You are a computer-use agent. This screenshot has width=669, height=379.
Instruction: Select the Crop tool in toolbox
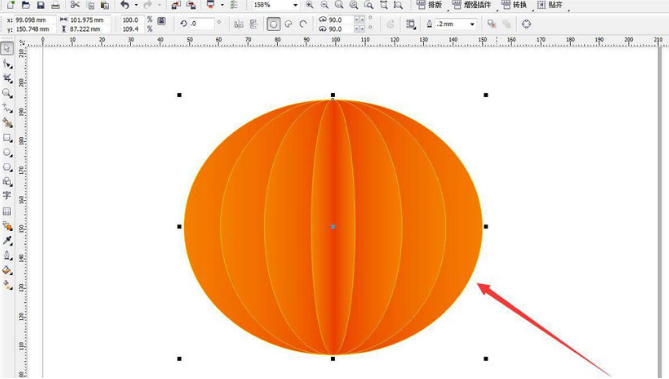[7, 78]
